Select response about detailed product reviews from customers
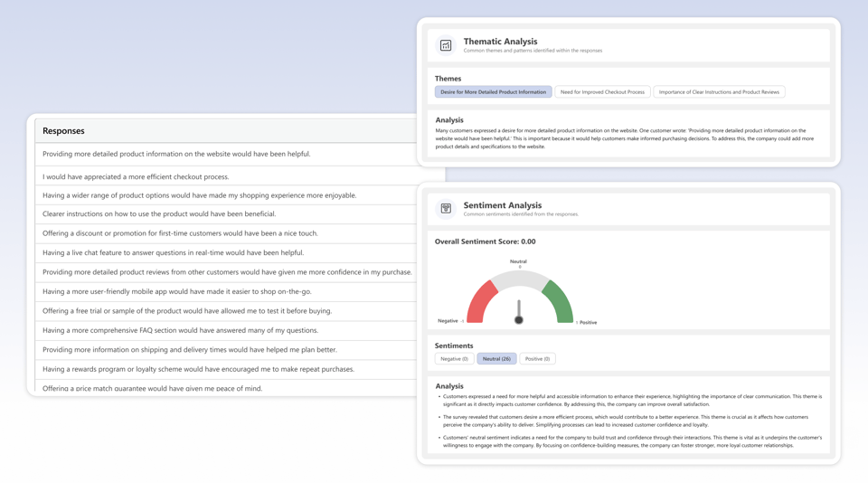 (x=226, y=272)
